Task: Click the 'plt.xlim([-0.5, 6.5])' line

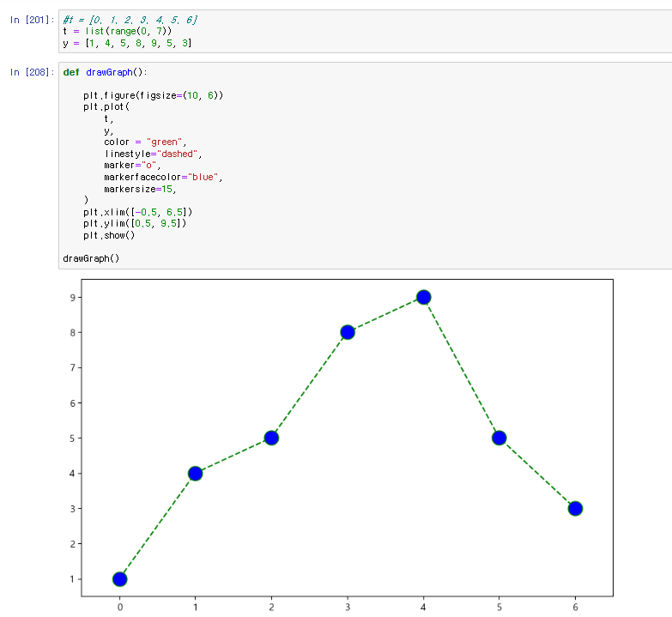Action: 137,212
